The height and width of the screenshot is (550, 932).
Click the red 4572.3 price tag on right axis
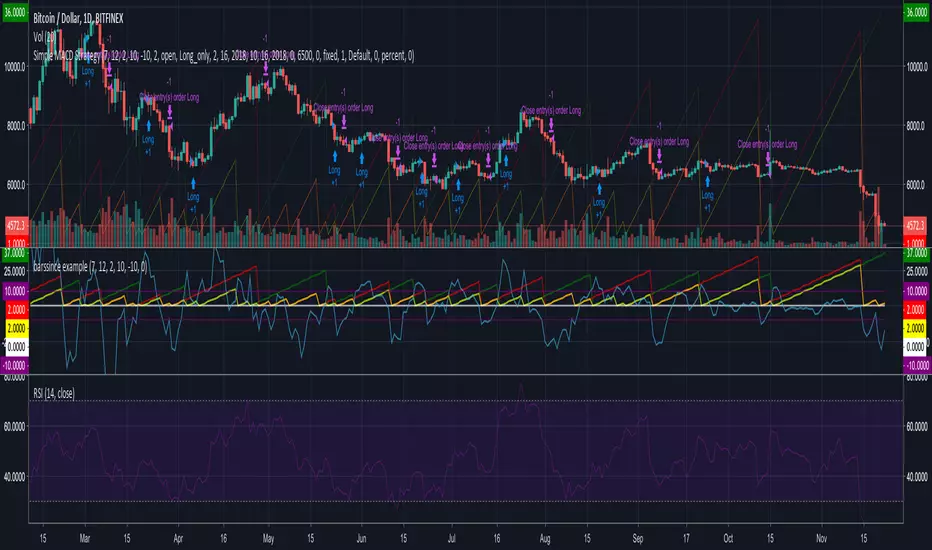[916, 226]
